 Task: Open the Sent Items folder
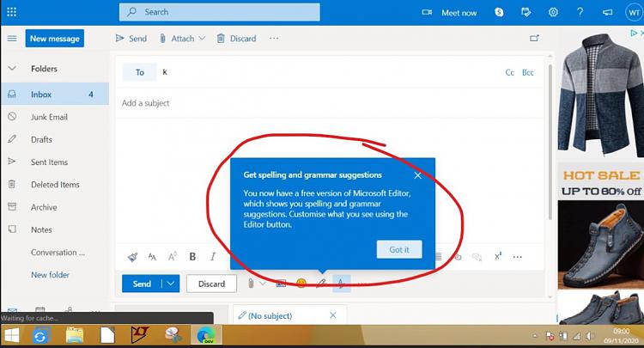pos(55,162)
